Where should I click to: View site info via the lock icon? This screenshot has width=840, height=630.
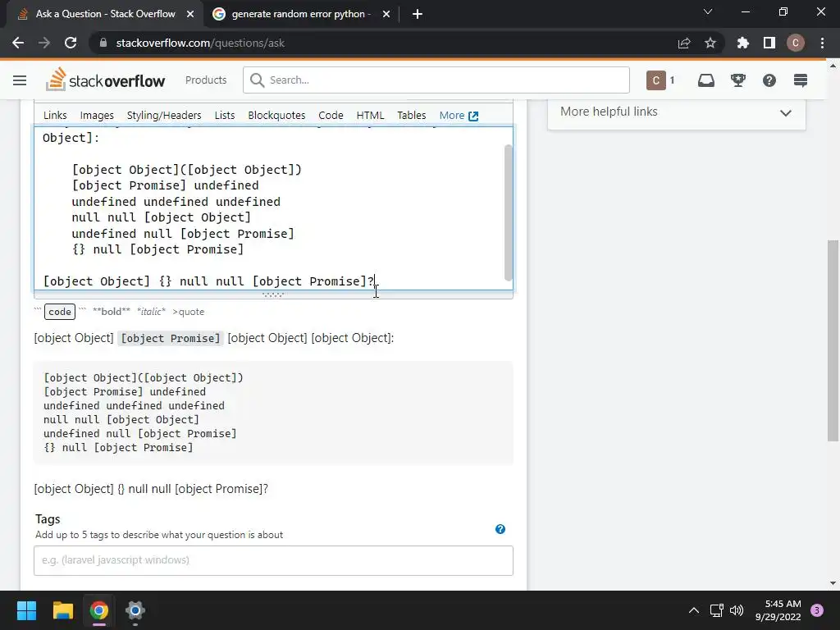[103, 43]
